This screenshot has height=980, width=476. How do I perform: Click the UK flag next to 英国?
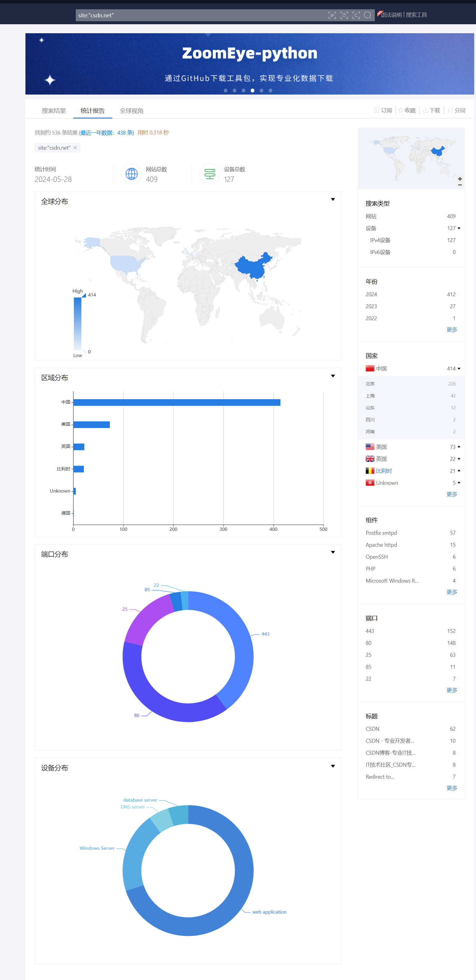pyautogui.click(x=370, y=459)
